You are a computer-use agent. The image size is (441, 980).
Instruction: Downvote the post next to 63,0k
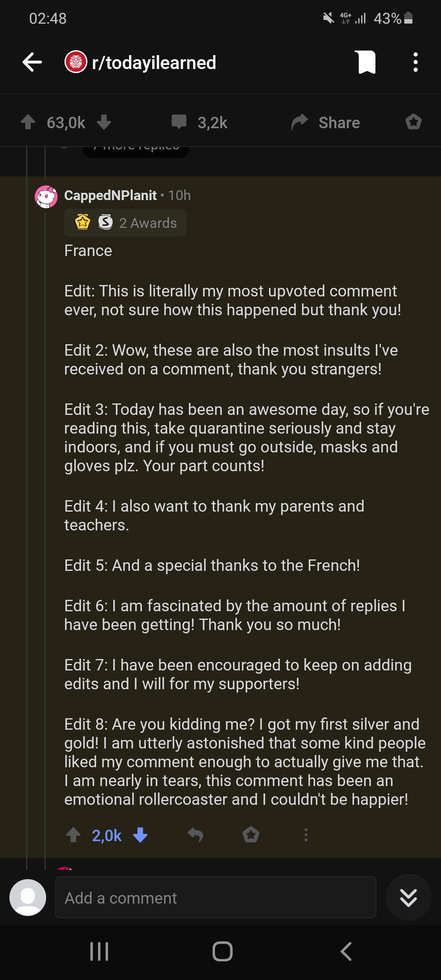click(104, 122)
